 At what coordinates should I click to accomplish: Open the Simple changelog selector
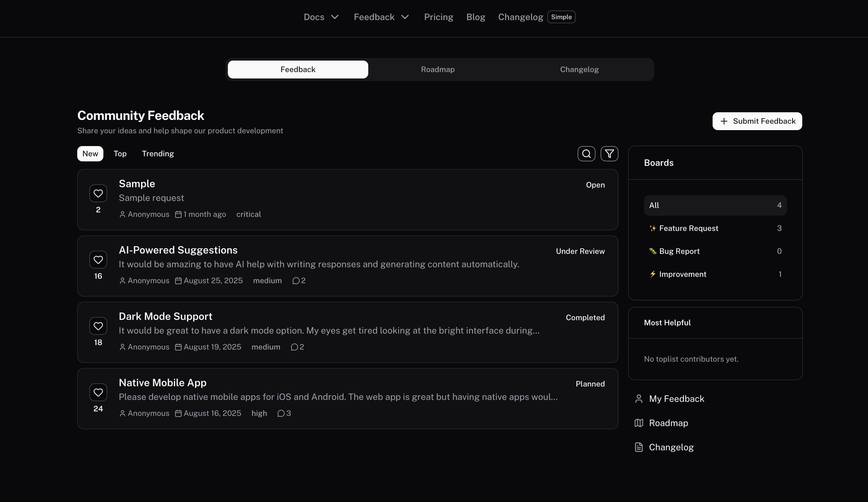[561, 17]
